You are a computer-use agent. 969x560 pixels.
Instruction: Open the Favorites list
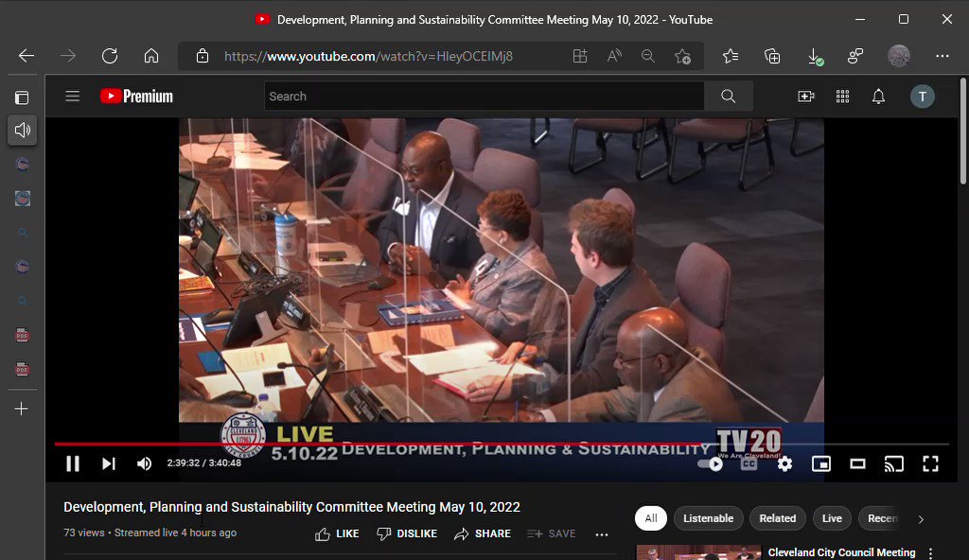click(731, 56)
